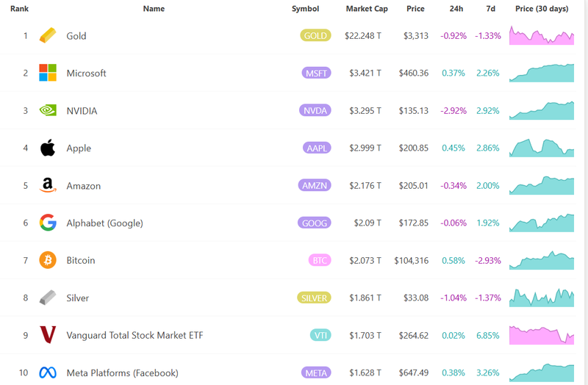The width and height of the screenshot is (588, 385).
Task: Click Amazon's 30-day price chart
Action: click(x=542, y=185)
